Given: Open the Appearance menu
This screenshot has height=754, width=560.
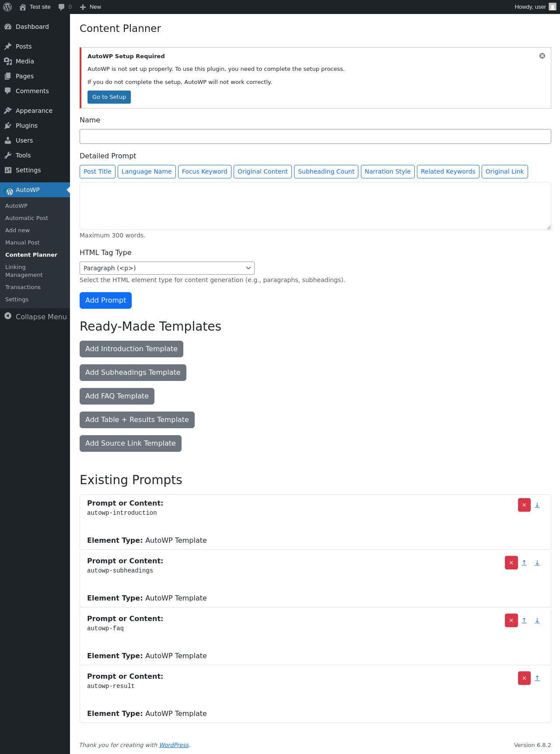Looking at the screenshot, I should pyautogui.click(x=35, y=111).
